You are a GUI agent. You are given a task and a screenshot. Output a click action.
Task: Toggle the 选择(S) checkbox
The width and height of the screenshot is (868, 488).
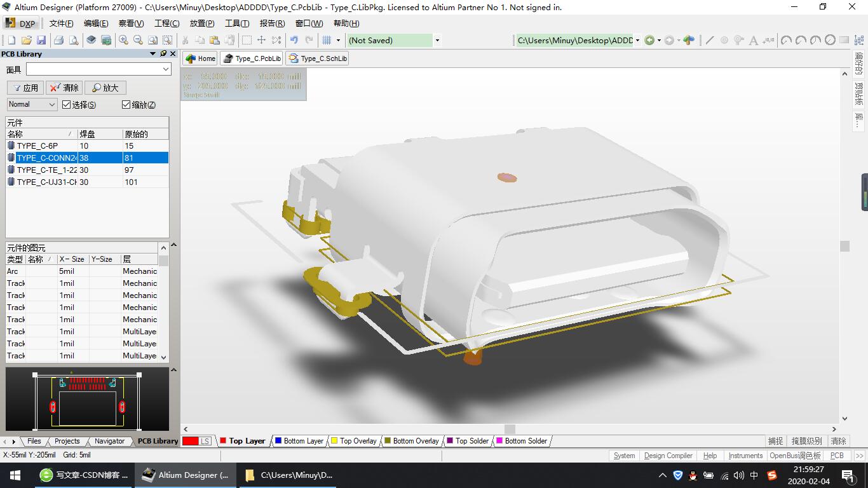[67, 105]
